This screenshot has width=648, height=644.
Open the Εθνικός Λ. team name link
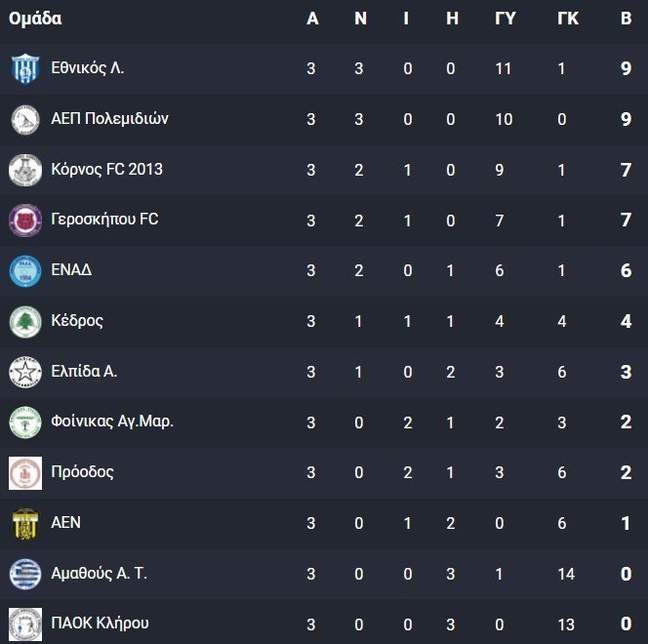click(x=88, y=67)
